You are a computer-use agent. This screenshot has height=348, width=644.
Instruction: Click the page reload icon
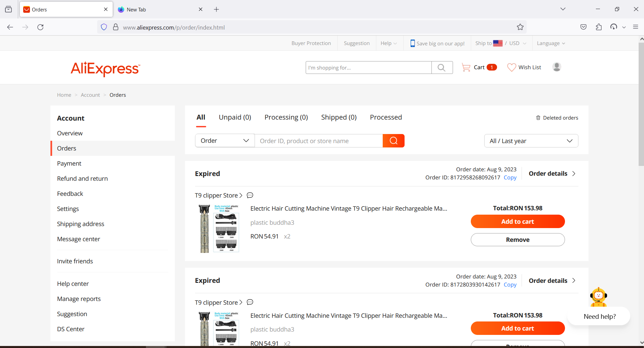[40, 27]
